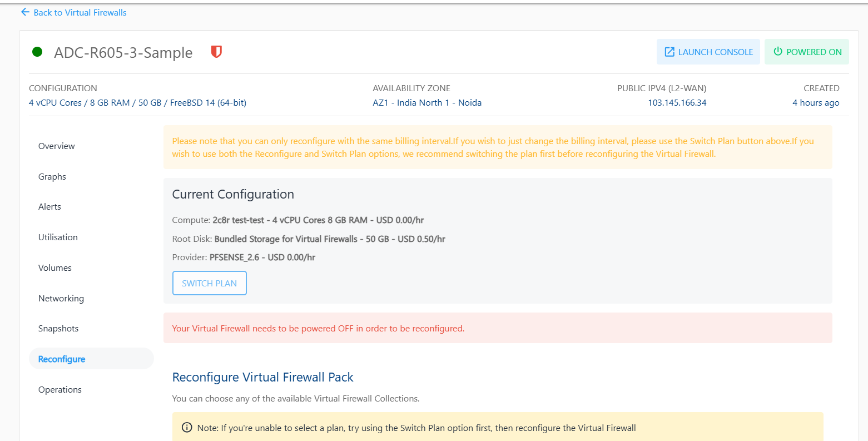Click the back arrow icon
Viewport: 868px width, 441px height.
click(25, 12)
